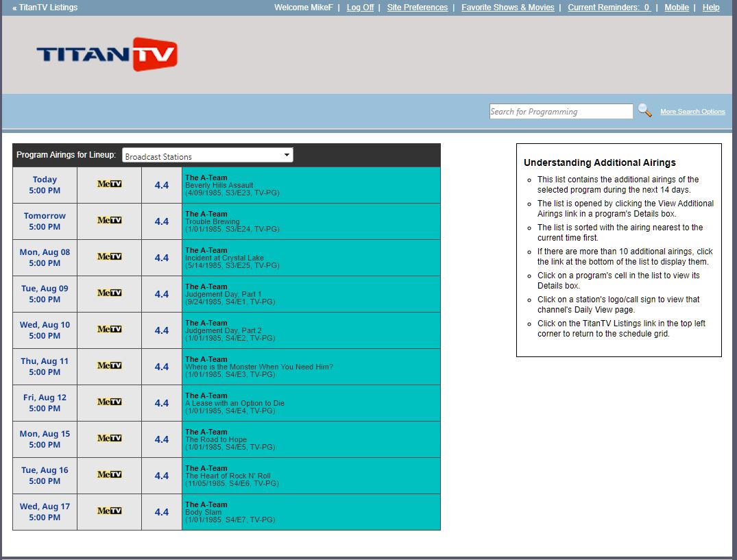Click the Thu, Aug 11 date cell
Image resolution: width=737 pixels, height=560 pixels.
(45, 367)
